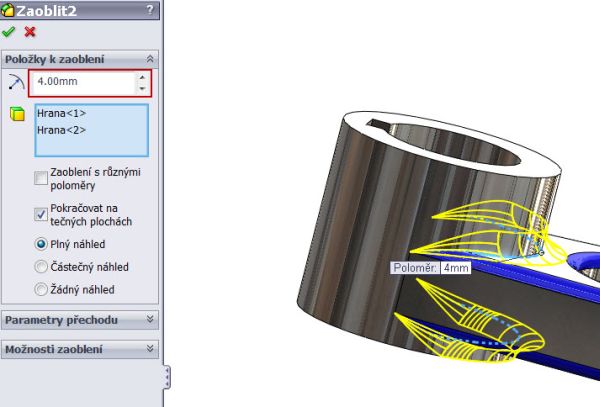Click the radius icon beside 4.00mm field
This screenshot has height=407, width=600.
coord(15,83)
